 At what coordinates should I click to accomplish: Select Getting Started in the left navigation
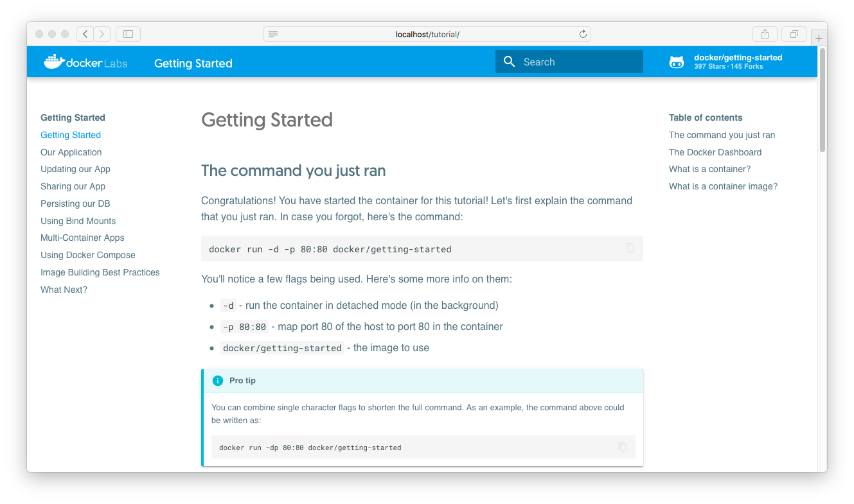click(x=71, y=135)
